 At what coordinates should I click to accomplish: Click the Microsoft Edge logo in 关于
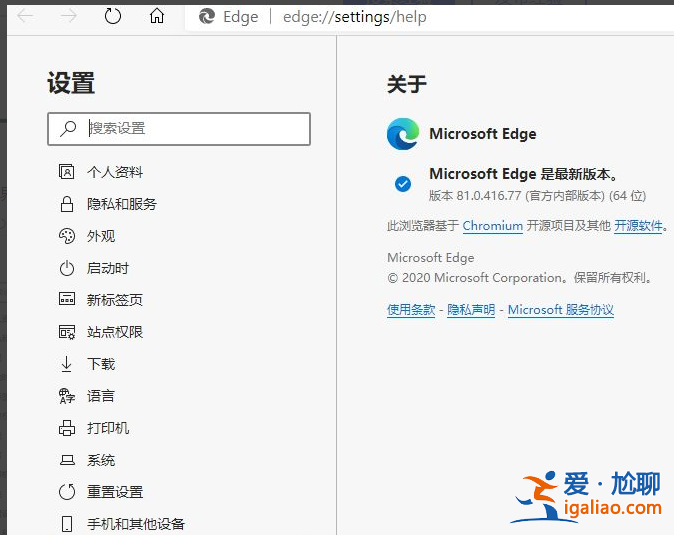(x=403, y=134)
